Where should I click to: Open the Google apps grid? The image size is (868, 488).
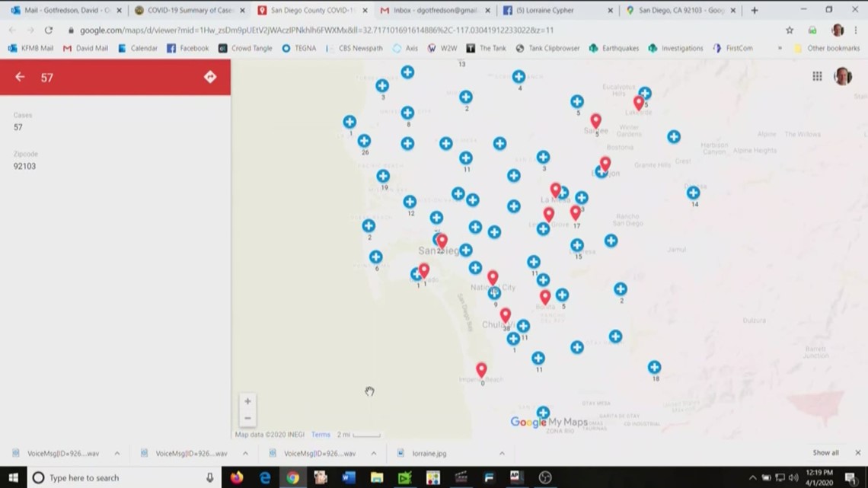click(x=817, y=76)
